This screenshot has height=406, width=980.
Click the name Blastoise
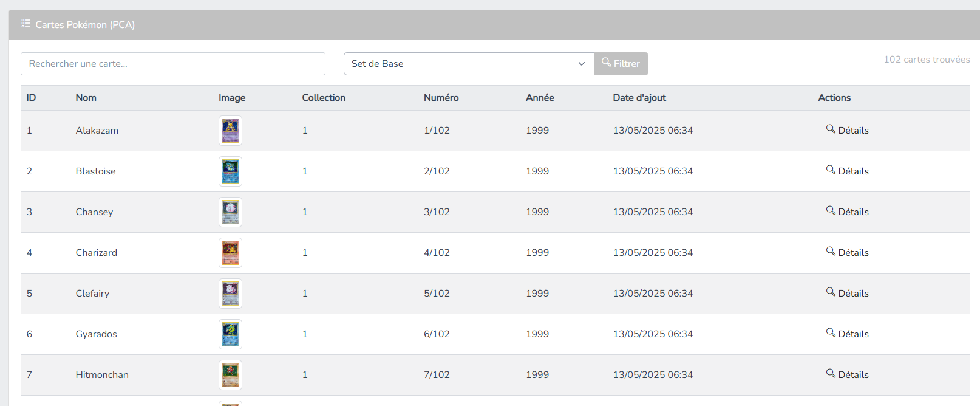click(x=95, y=171)
